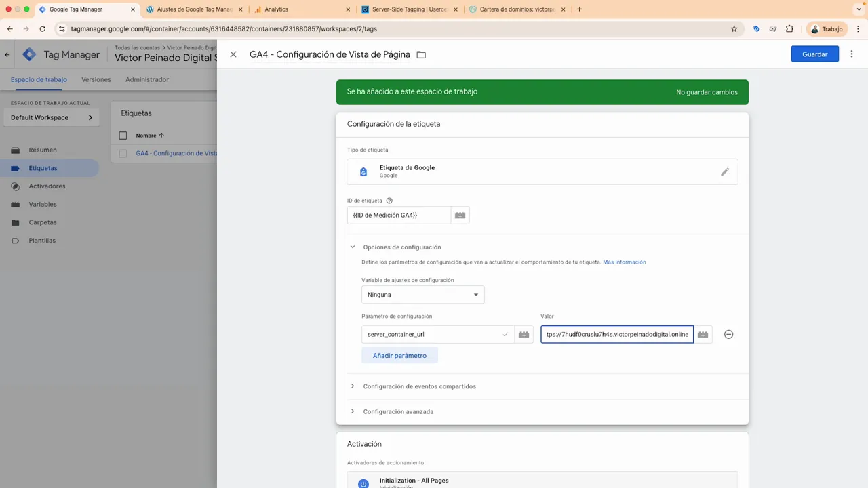868x488 pixels.
Task: Open the Variables section
Action: (43, 204)
